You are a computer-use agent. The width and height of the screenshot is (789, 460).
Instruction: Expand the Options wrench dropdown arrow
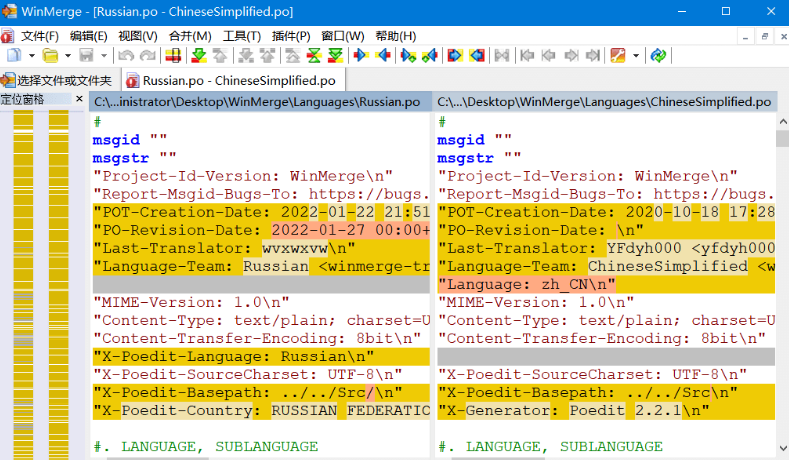pos(636,55)
